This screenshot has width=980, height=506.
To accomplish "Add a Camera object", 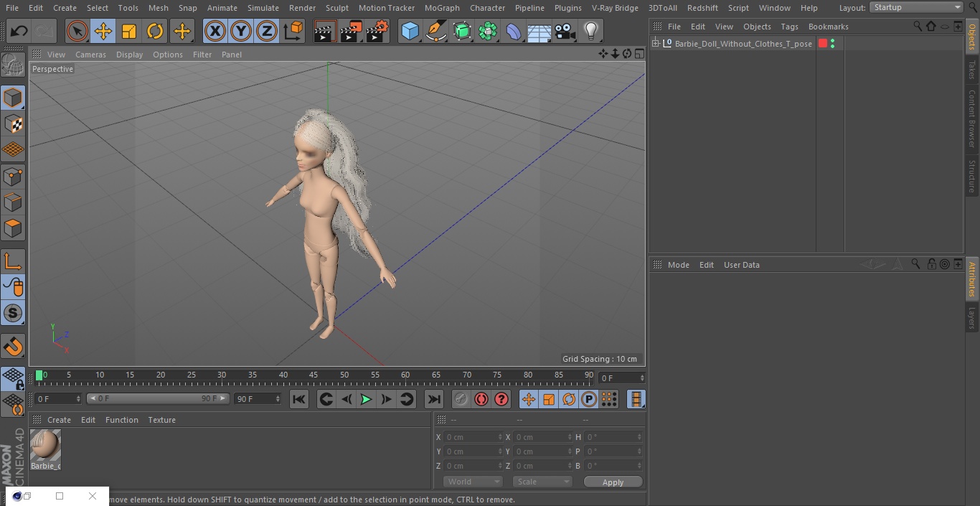I will click(x=565, y=31).
